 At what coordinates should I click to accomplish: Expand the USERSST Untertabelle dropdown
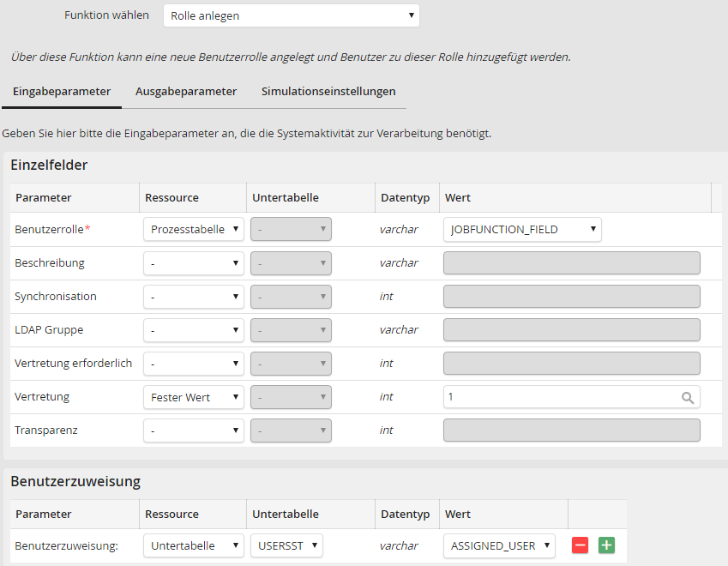[x=286, y=545]
